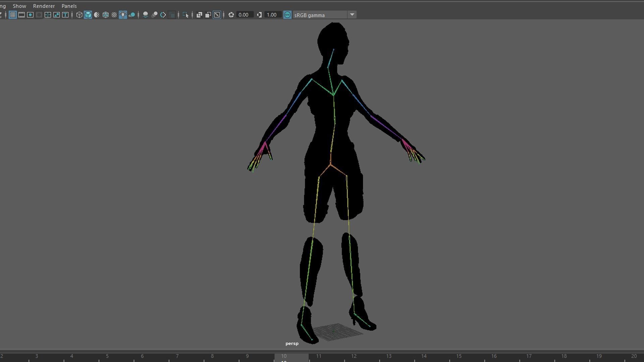Click the dropdown arrow beside sRGB gamma
The image size is (644, 362).
[x=352, y=15]
